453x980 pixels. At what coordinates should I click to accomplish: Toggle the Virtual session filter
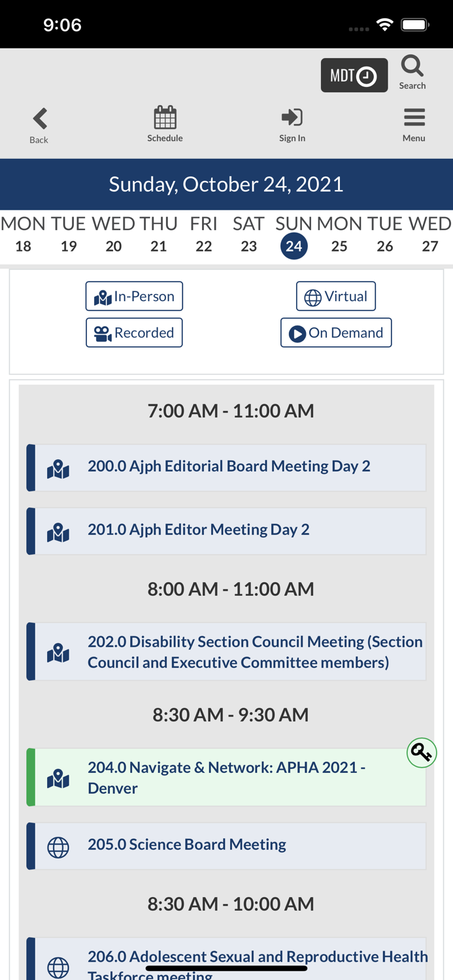click(336, 296)
